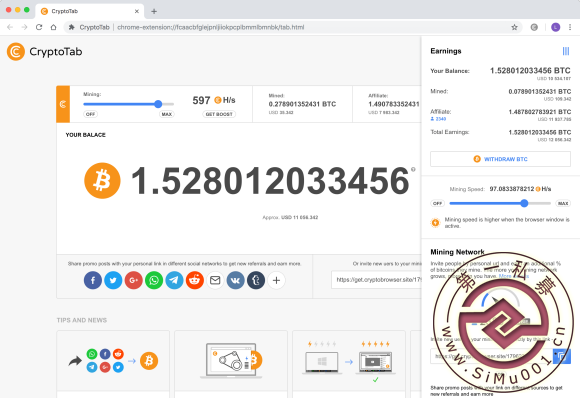Bookmark this page with star icon
Image resolution: width=580 pixels, height=398 pixels.
point(514,27)
